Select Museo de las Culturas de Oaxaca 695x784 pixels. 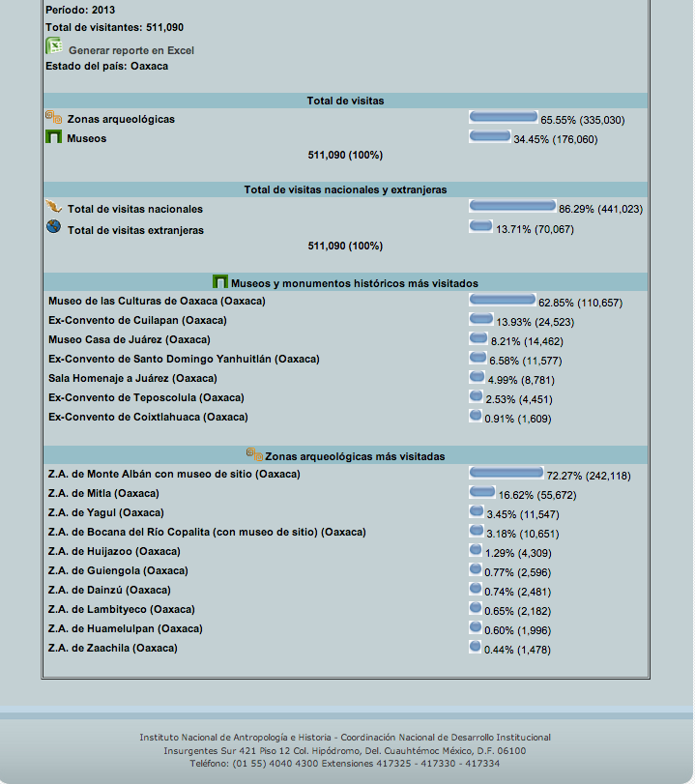157,302
